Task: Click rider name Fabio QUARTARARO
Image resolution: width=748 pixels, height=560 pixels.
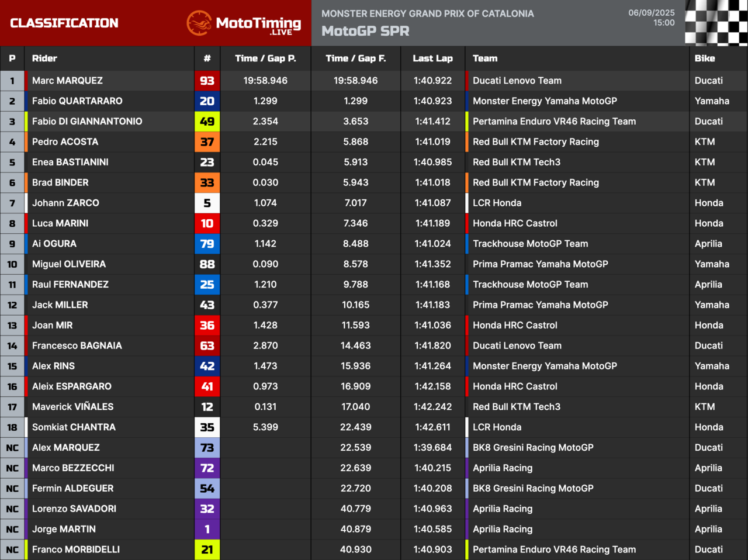Action: point(77,101)
